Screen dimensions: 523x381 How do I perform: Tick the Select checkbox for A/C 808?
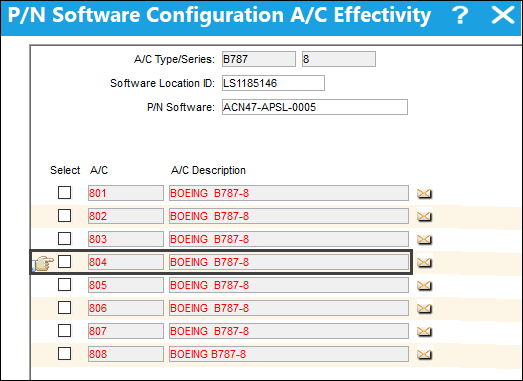[64, 354]
